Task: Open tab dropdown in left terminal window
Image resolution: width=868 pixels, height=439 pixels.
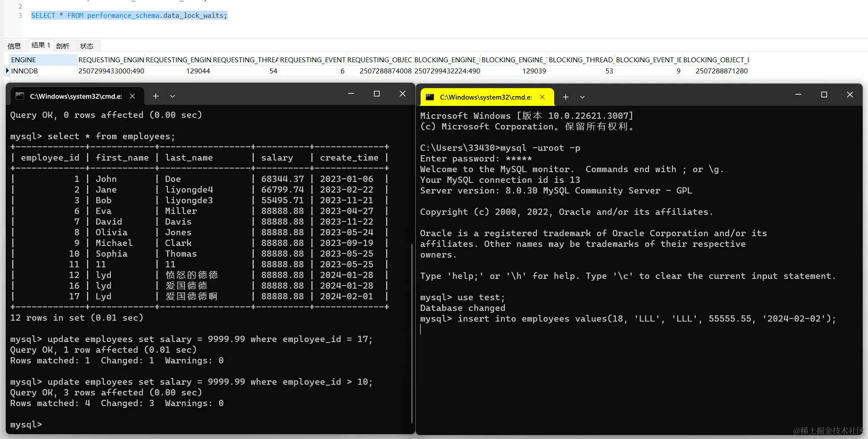Action: coord(172,96)
